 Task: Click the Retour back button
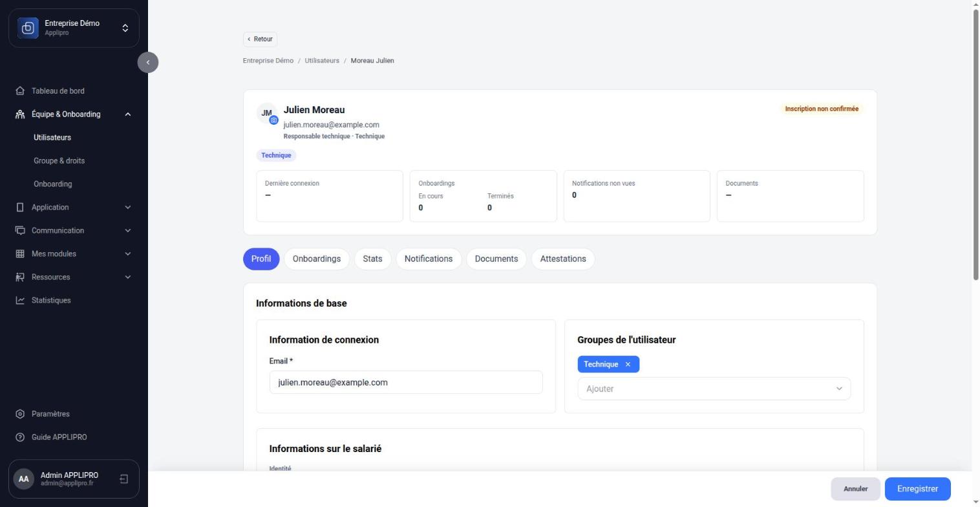[x=261, y=39]
